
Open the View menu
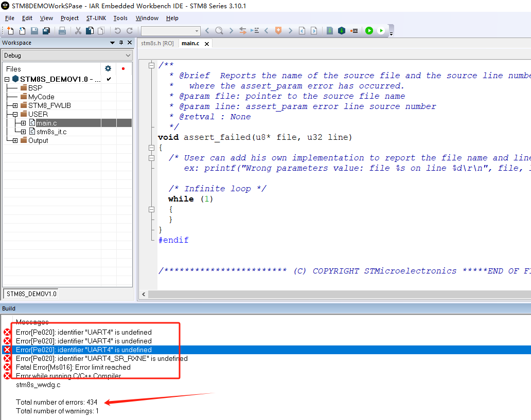tap(46, 19)
